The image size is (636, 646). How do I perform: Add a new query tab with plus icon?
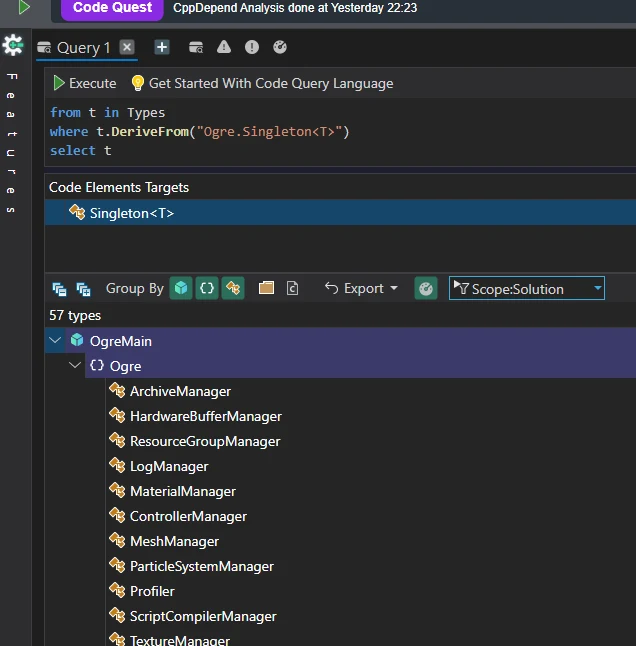(x=162, y=47)
